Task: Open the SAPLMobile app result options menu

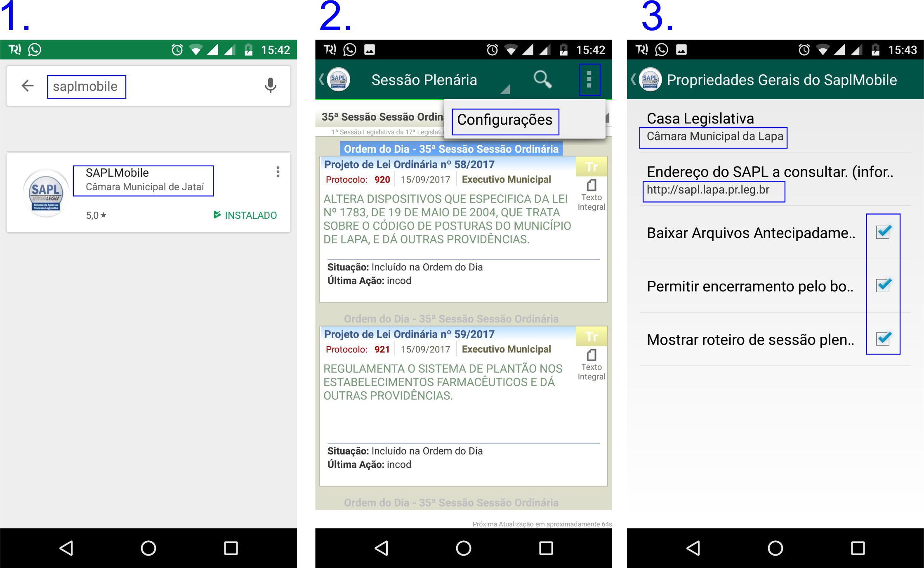Action: 278,172
